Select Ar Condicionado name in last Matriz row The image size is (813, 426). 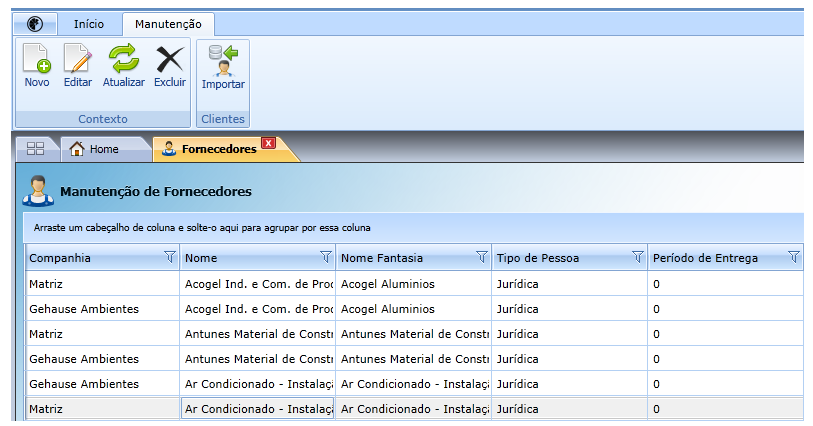[x=258, y=409]
